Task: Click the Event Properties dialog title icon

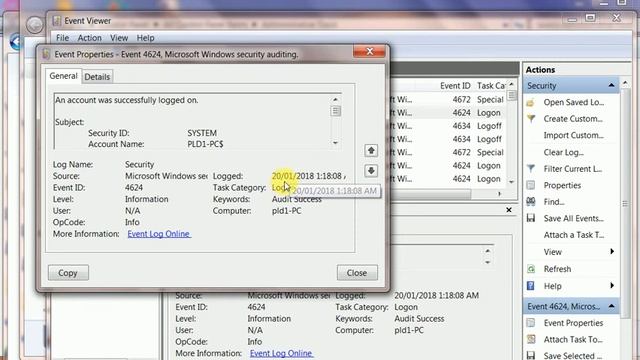Action: coord(47,54)
